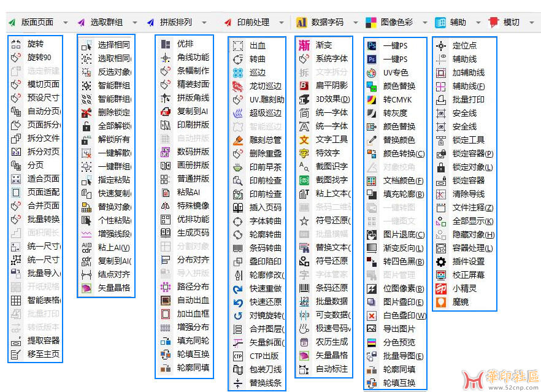
Task: Click the 智能表格 table grid icon
Action: click(16, 300)
